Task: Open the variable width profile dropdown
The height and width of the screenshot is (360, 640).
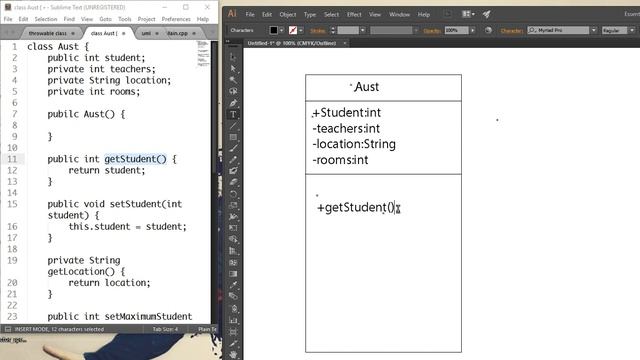Action: pyautogui.click(x=415, y=30)
